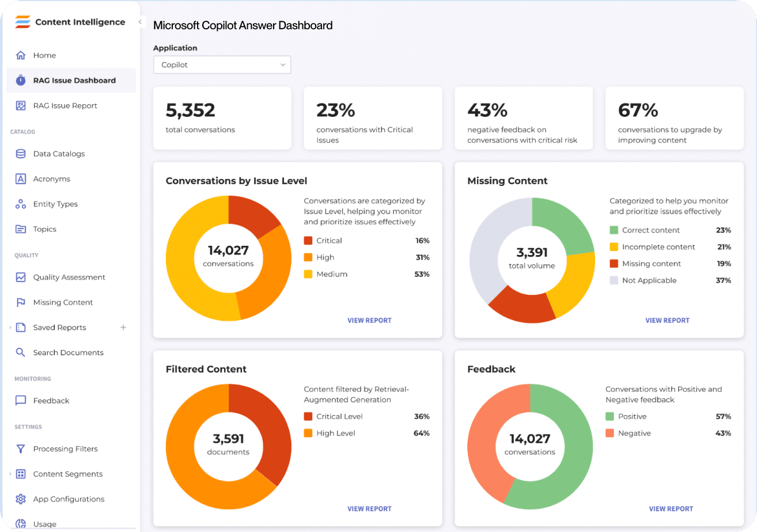The height and width of the screenshot is (532, 757).
Task: View report for Conversations by Issue Level
Action: click(369, 321)
